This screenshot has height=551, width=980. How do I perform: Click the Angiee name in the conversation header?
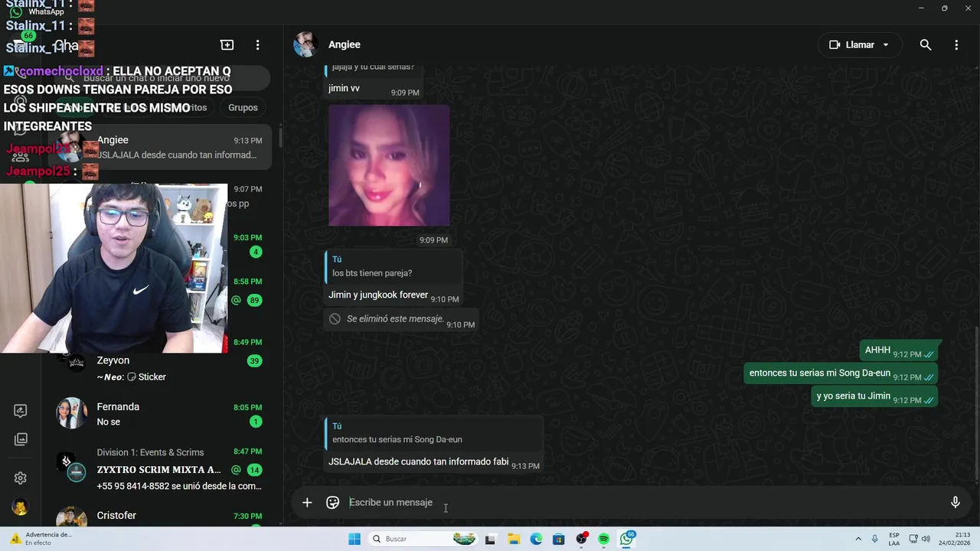(x=344, y=44)
